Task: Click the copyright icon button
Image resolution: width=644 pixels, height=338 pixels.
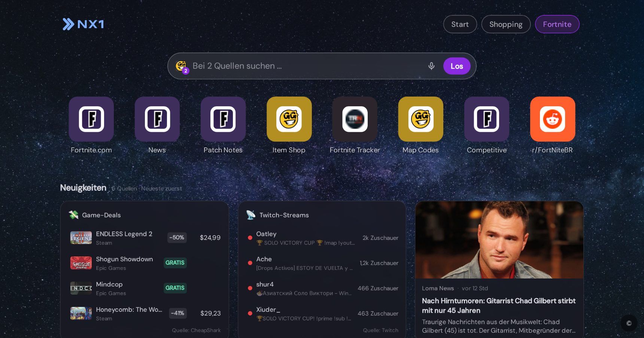Action: click(x=629, y=323)
